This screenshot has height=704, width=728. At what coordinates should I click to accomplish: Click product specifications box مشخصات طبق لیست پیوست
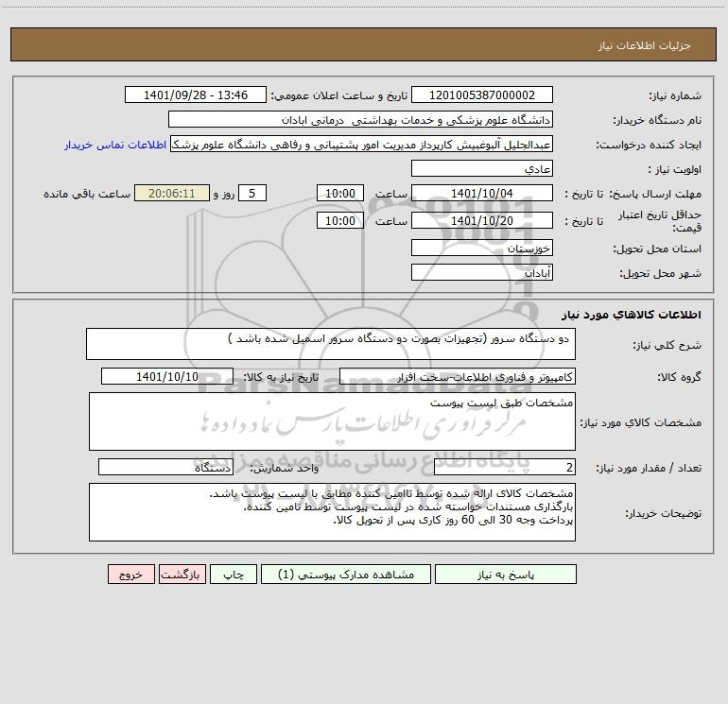(x=332, y=421)
